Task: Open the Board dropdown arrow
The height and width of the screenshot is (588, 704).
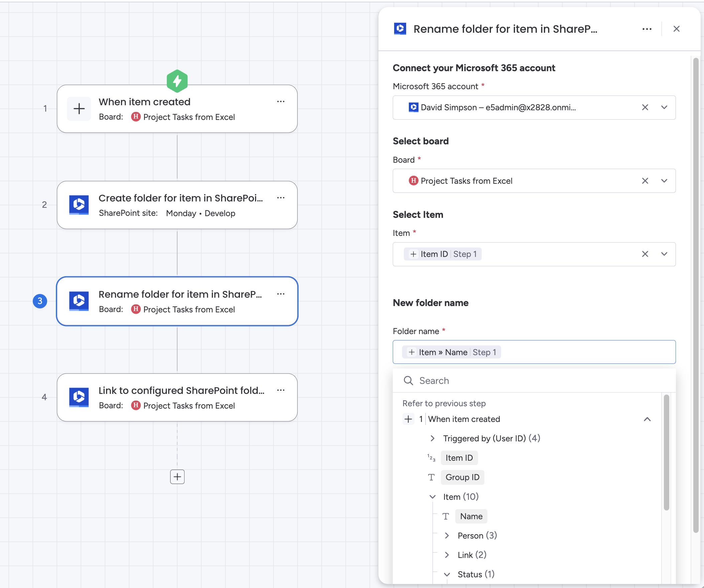Action: [664, 181]
